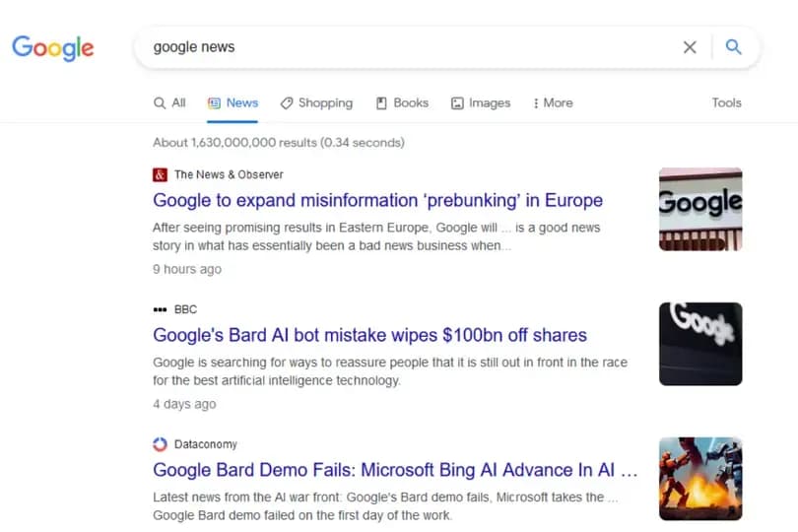The height and width of the screenshot is (532, 798).
Task: Select the All search tab
Action: [x=169, y=102]
